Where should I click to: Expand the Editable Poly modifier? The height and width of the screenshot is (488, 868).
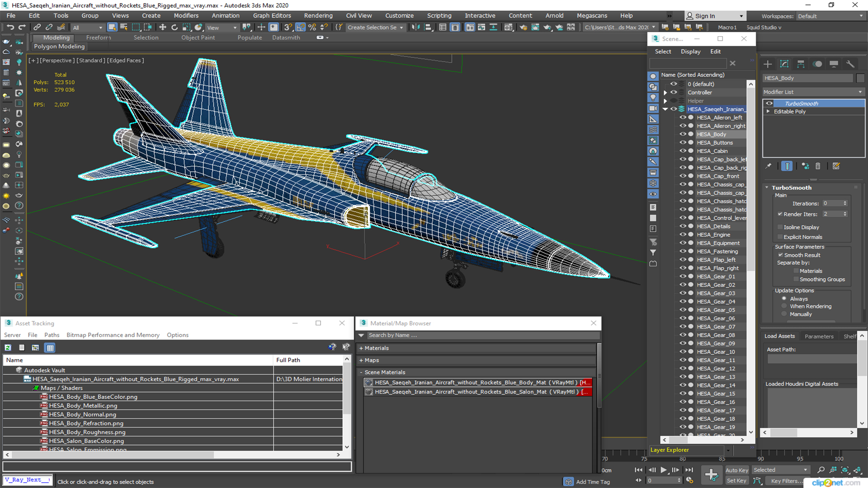(x=768, y=112)
